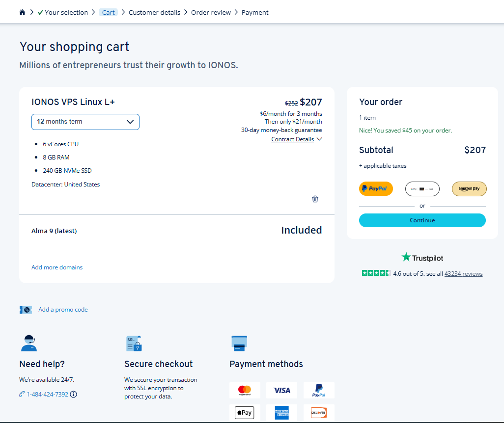Open the Order review breadcrumb step
Screen dimensions: 504x423
point(211,13)
